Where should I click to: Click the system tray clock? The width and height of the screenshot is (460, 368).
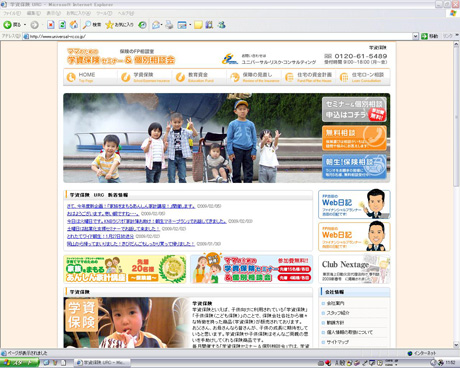click(x=450, y=363)
